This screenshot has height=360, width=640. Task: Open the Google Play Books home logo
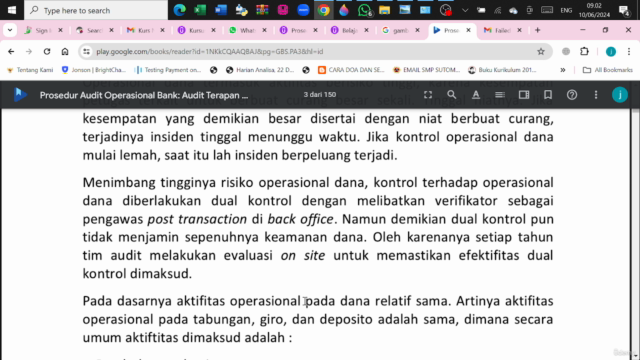tap(20, 95)
